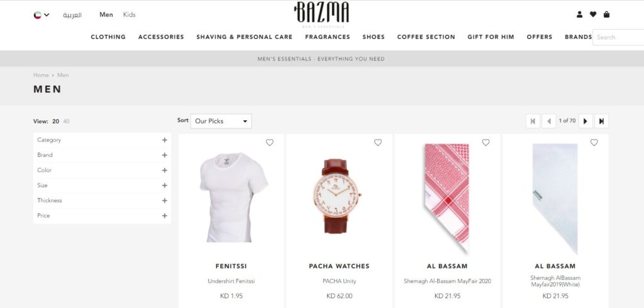Add Shemagh Al-Bassam MayFair 2020 to wishlist

coord(486,142)
